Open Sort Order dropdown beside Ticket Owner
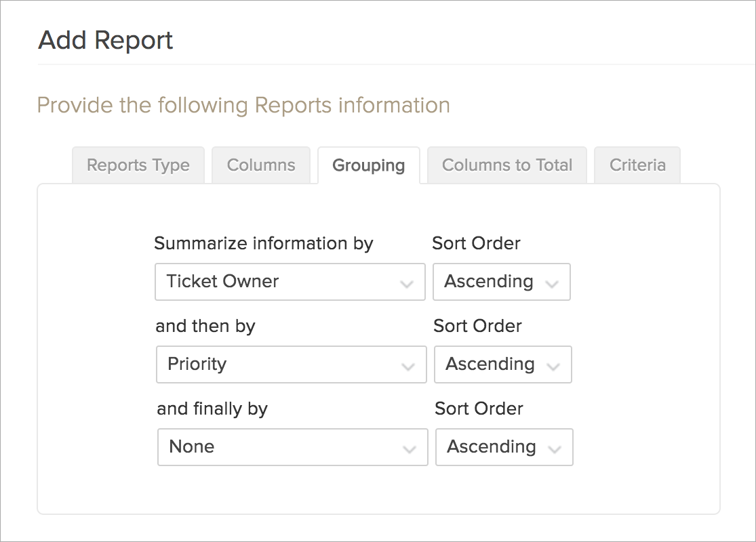 pos(501,282)
